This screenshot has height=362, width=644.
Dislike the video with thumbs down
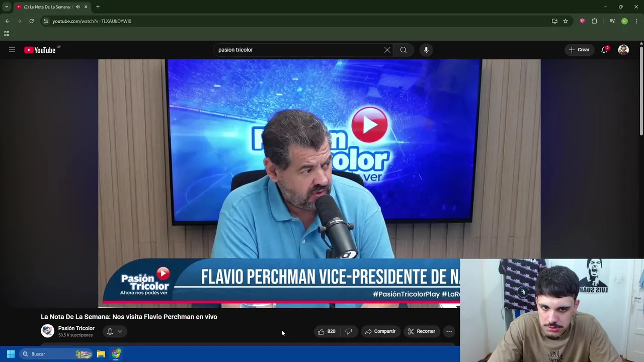coord(348,331)
